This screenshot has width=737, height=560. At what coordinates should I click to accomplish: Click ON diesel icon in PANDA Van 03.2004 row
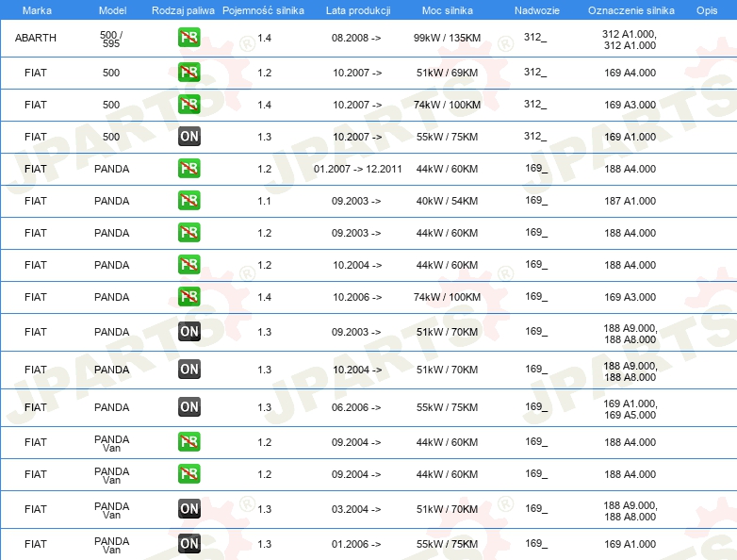(x=188, y=509)
